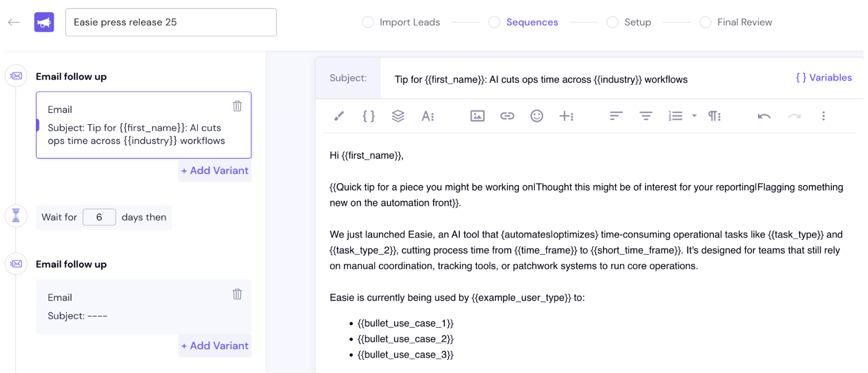This screenshot has width=868, height=373.
Task: Click the 'days then' label
Action: click(144, 217)
